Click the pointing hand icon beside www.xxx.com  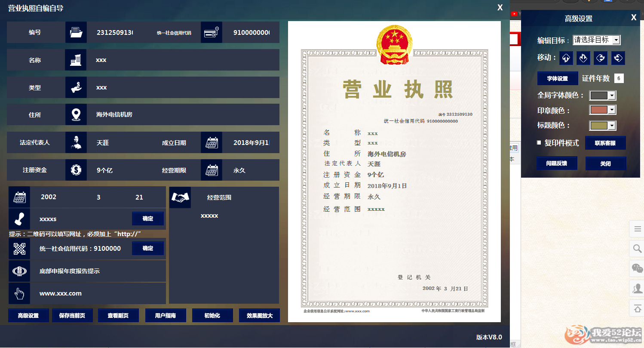pos(19,293)
